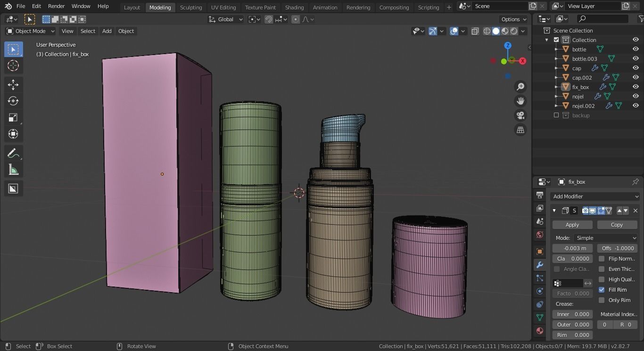Disable the Fill Rim checkbox
The image size is (644, 351).
[x=602, y=290]
